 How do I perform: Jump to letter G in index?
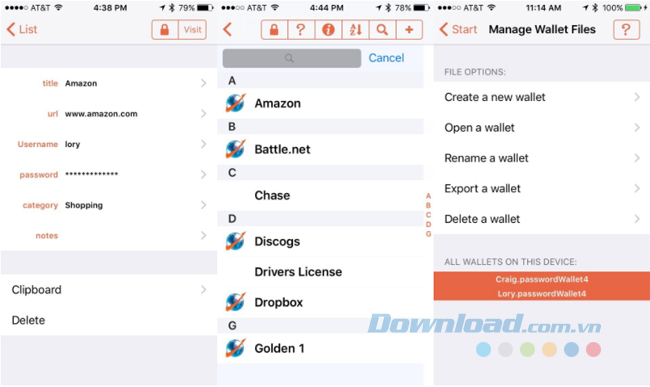point(428,234)
